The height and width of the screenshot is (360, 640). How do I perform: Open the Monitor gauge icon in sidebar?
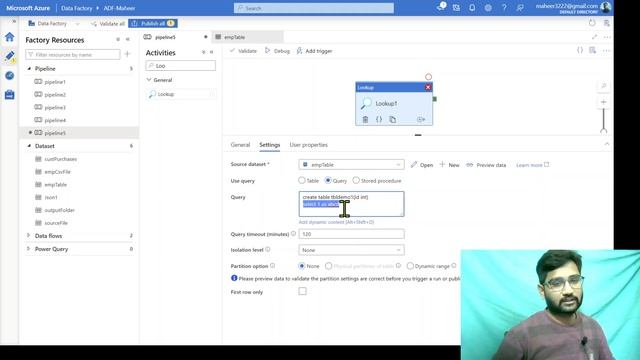9,76
